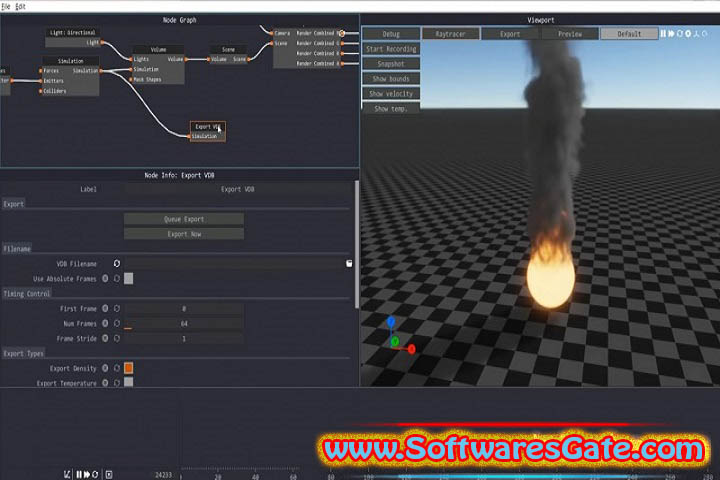Pause playback in the bottom timeline controls
The height and width of the screenshot is (480, 720).
tap(79, 474)
